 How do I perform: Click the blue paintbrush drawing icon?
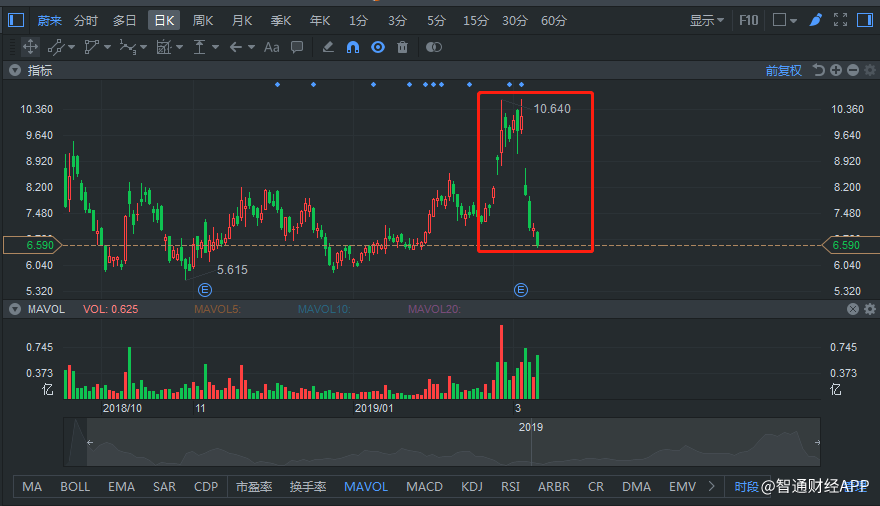(x=816, y=20)
